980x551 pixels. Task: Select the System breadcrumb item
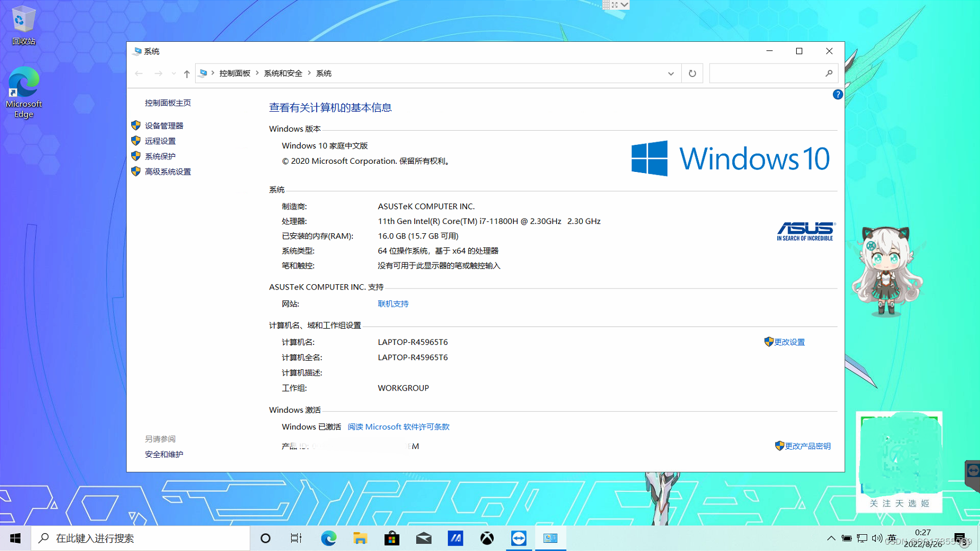[x=324, y=73]
